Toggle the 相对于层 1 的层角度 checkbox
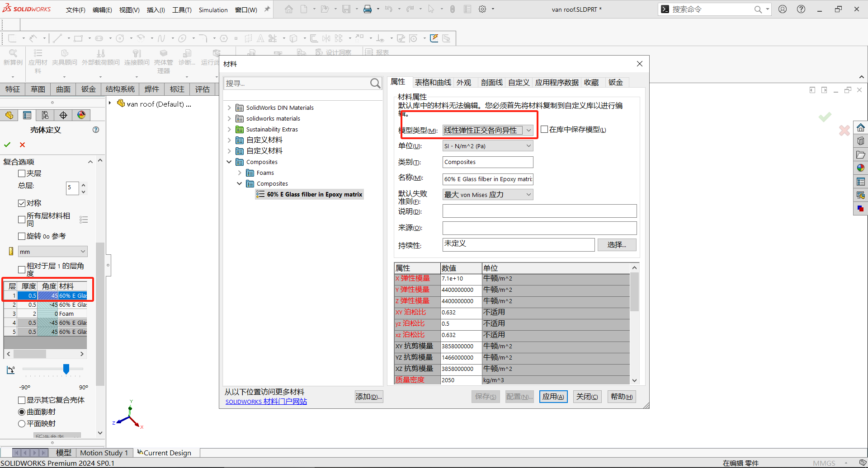The height and width of the screenshot is (468, 868). point(22,270)
